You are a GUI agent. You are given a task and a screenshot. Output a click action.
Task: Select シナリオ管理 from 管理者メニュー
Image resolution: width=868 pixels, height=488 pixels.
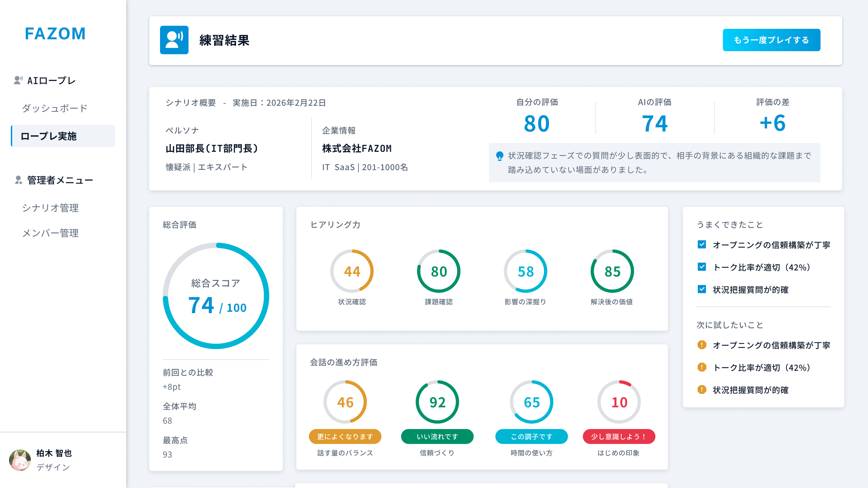coord(50,208)
